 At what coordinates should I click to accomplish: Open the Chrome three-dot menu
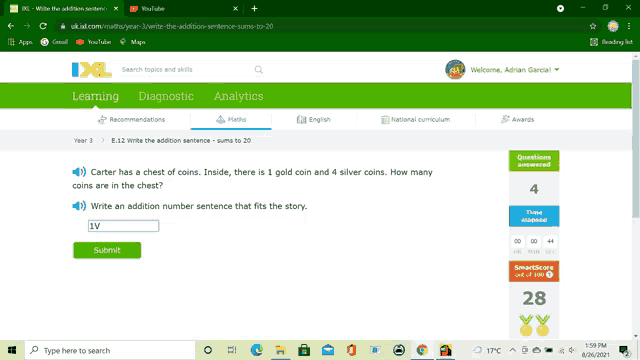pos(629,26)
